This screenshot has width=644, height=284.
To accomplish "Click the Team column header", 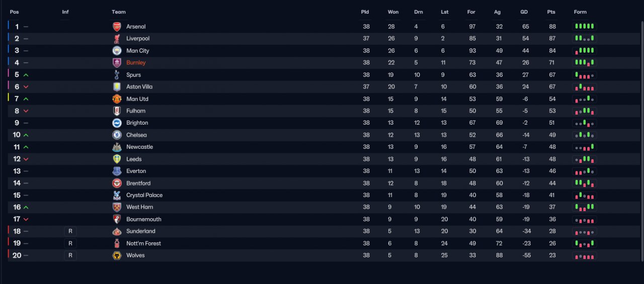I will [119, 12].
